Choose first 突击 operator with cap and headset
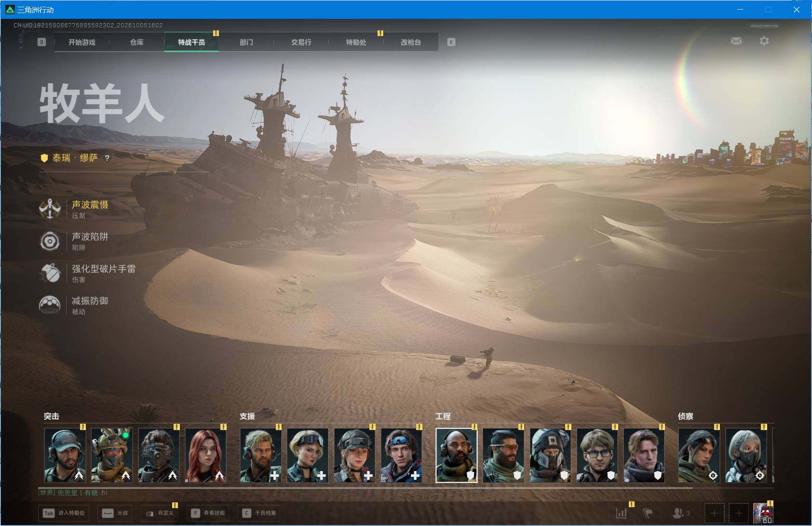This screenshot has height=526, width=812. pos(65,455)
